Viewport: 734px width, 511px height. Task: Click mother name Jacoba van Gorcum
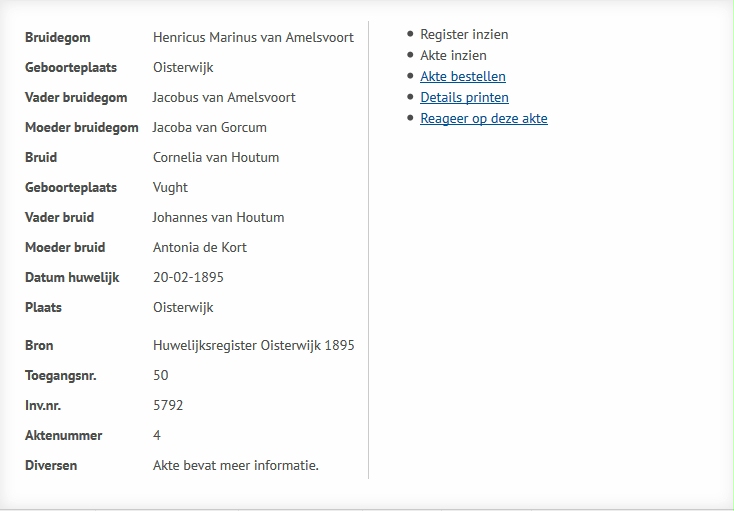[209, 127]
